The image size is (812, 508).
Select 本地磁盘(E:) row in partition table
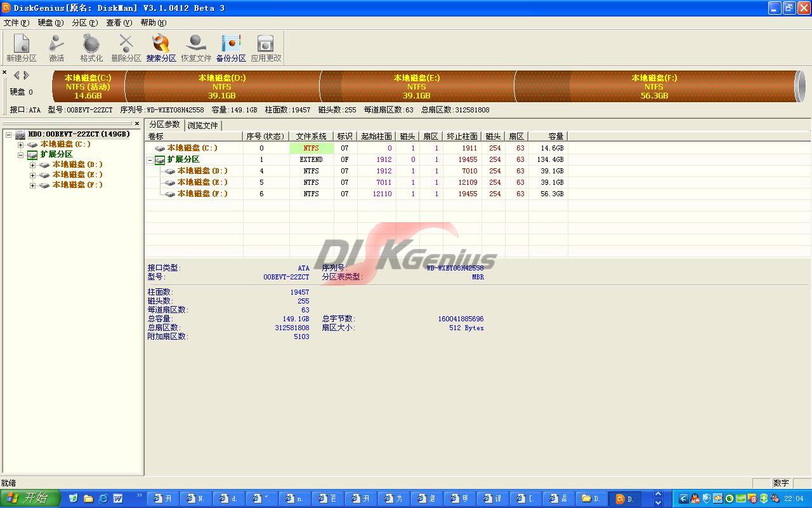click(356, 182)
